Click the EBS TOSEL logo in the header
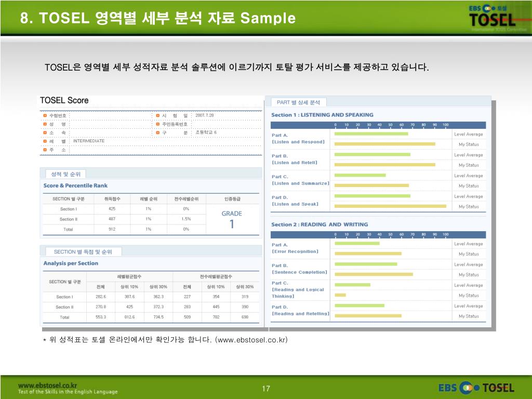 click(x=492, y=16)
